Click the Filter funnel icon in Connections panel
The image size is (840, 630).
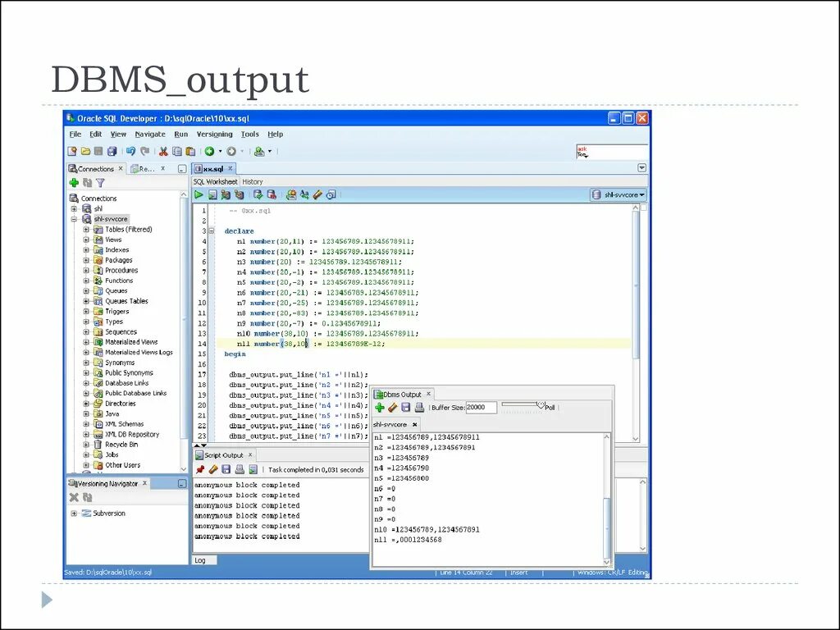(100, 183)
